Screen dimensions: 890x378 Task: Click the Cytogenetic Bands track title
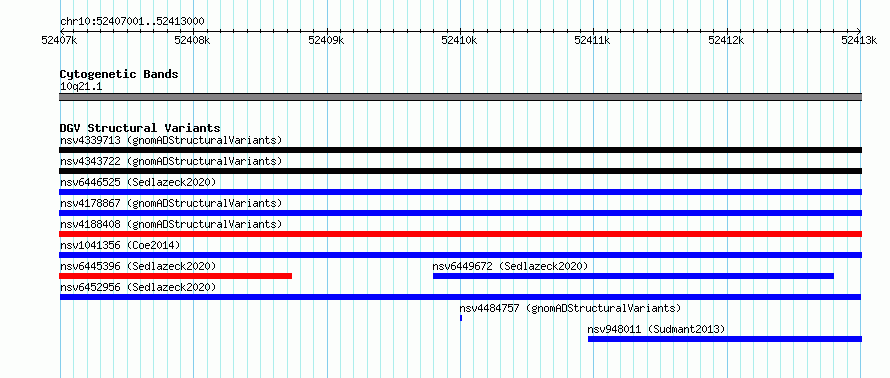point(119,74)
